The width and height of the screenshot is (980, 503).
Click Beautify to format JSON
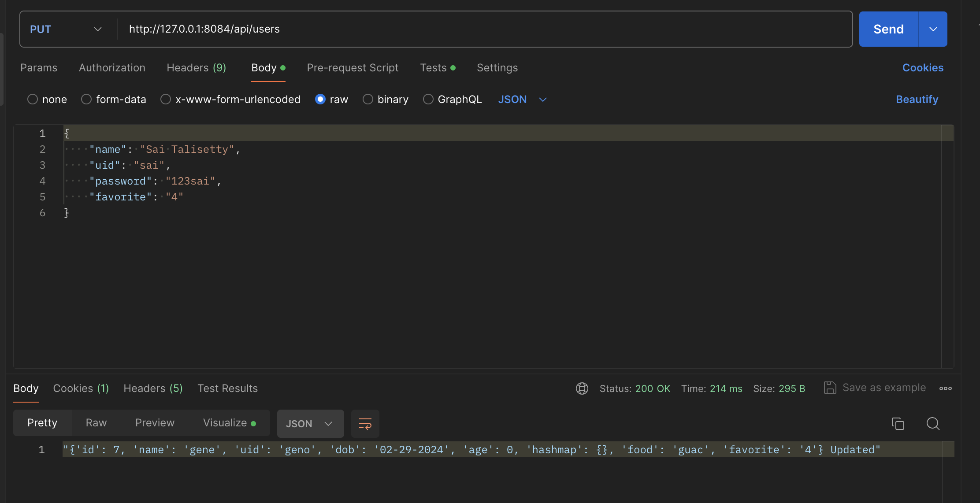pyautogui.click(x=917, y=100)
